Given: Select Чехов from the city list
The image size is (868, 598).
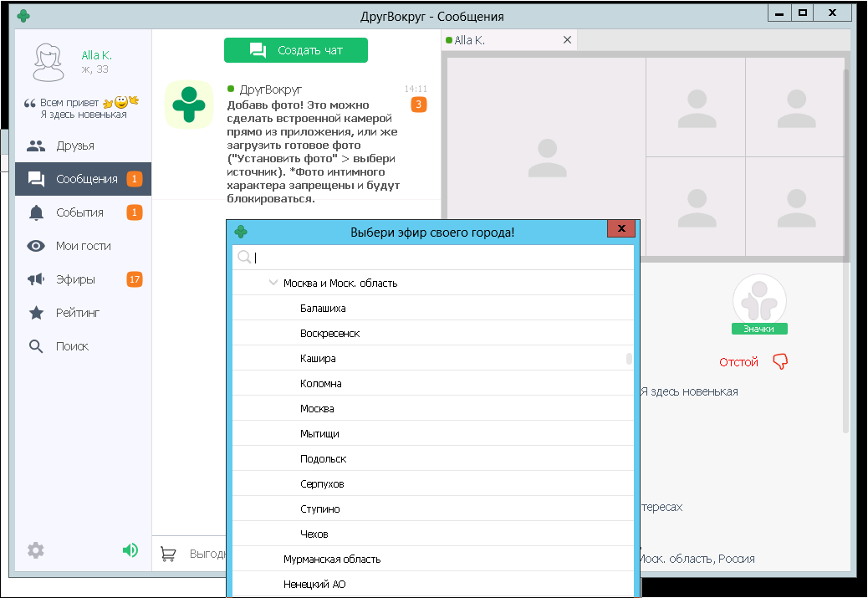Looking at the screenshot, I should 433,534.
